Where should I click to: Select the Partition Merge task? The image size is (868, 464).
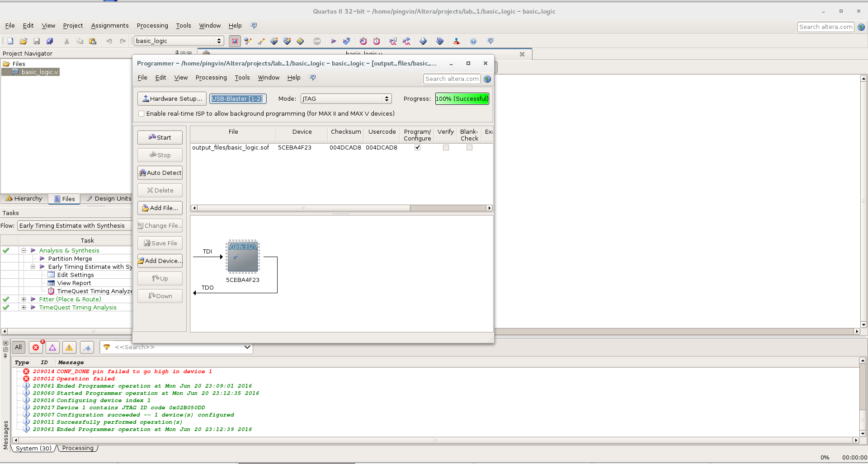70,259
